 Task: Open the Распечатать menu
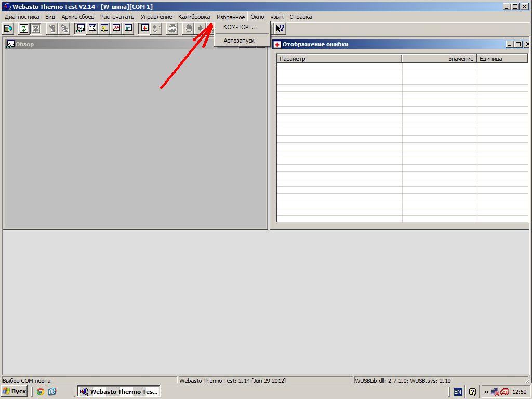coord(117,17)
